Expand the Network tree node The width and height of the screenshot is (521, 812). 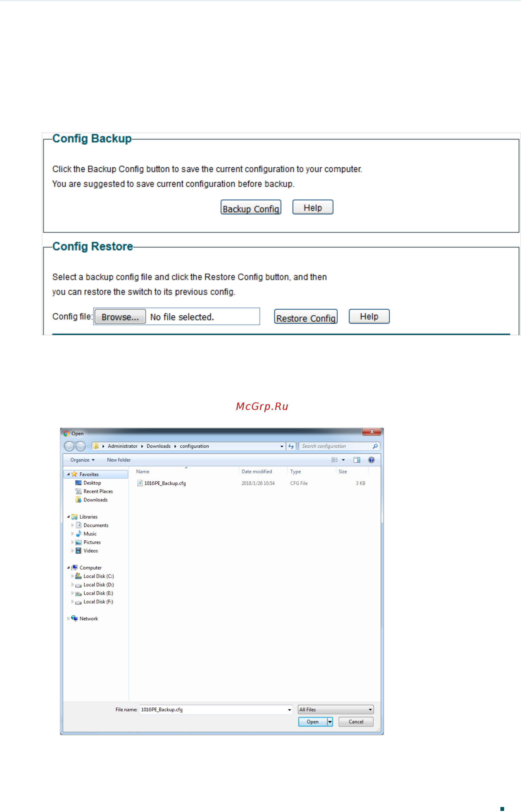click(68, 618)
